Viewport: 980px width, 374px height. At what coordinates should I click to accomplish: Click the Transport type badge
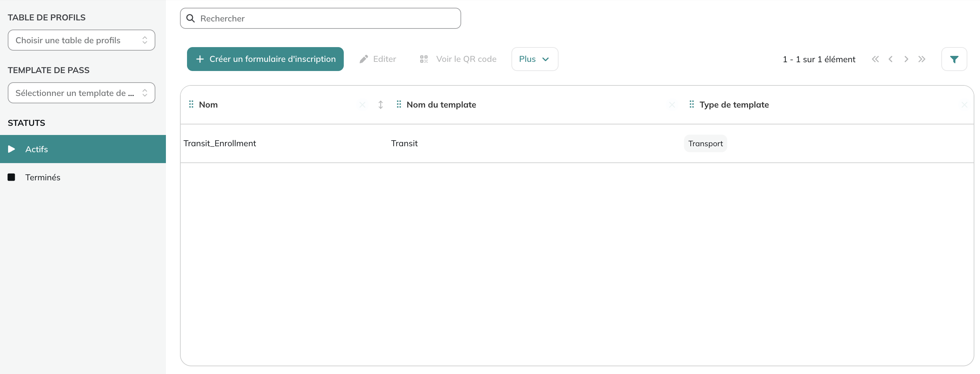(x=705, y=143)
